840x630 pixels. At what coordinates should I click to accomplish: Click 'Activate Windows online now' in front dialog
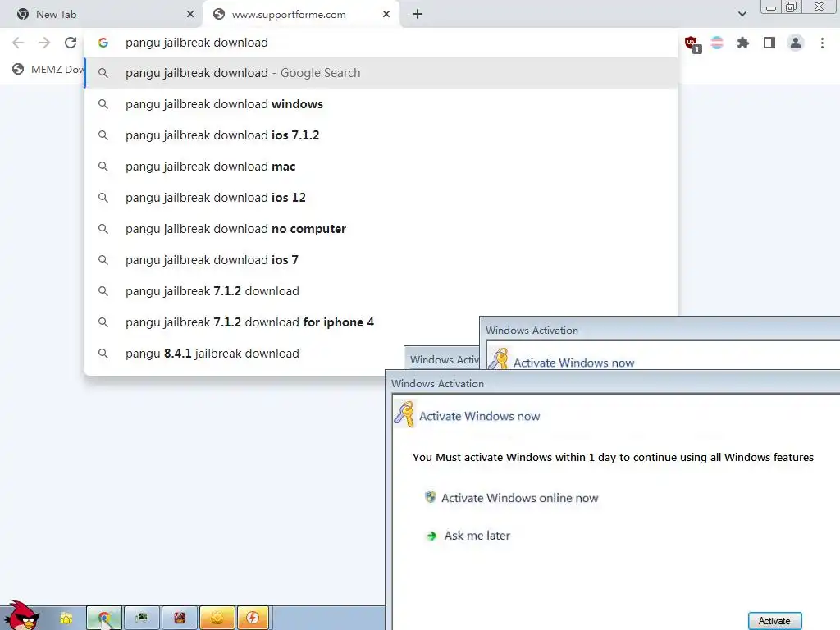coord(519,498)
